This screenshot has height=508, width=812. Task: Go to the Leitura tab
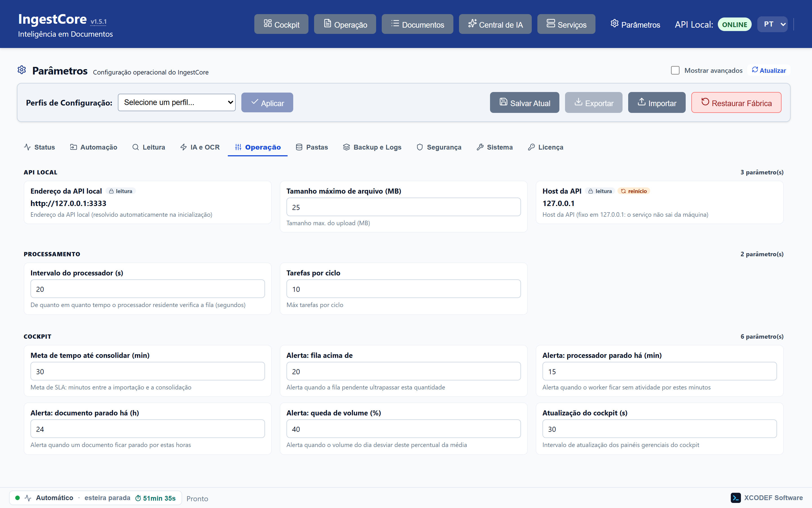[149, 147]
